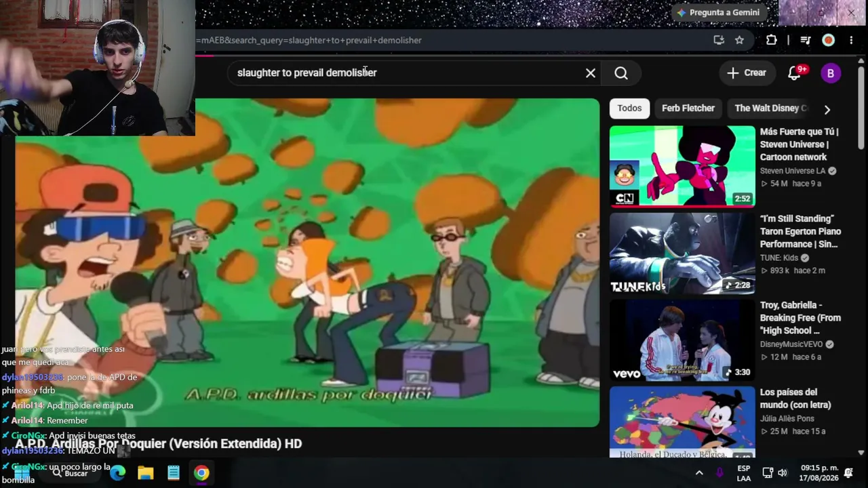Image resolution: width=868 pixels, height=488 pixels.
Task: Open the Chrome three-dot menu
Action: click(x=851, y=40)
